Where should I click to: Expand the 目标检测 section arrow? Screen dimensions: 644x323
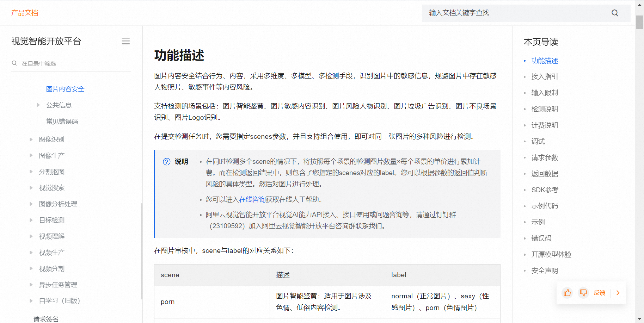31,220
